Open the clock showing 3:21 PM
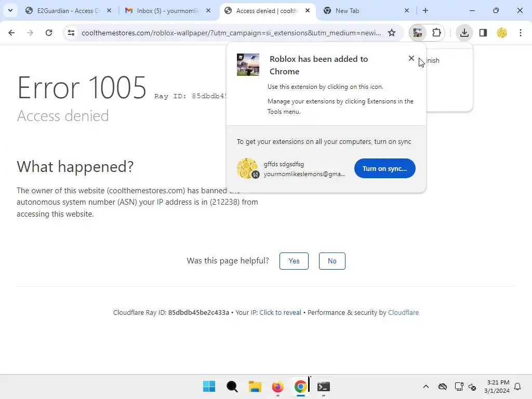 pyautogui.click(x=497, y=387)
